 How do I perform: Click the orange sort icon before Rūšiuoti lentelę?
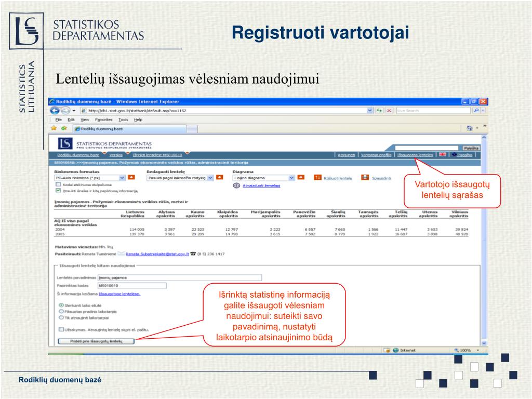[x=317, y=178]
